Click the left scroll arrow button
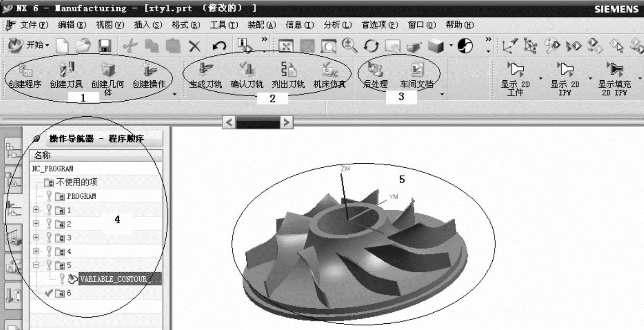Image resolution: width=644 pixels, height=330 pixels. coord(229,122)
